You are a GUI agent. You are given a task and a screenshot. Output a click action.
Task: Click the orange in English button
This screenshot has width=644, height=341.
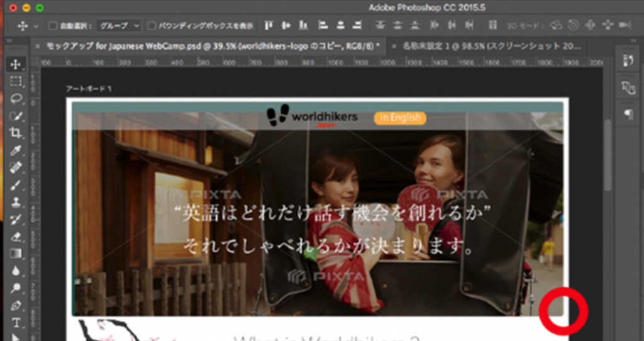click(x=400, y=118)
